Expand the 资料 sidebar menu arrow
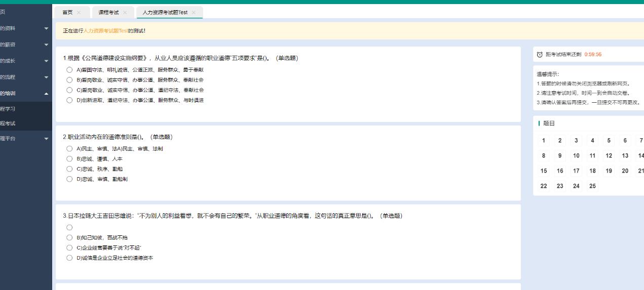Viewport: 644px width, 290px height. 46,28
